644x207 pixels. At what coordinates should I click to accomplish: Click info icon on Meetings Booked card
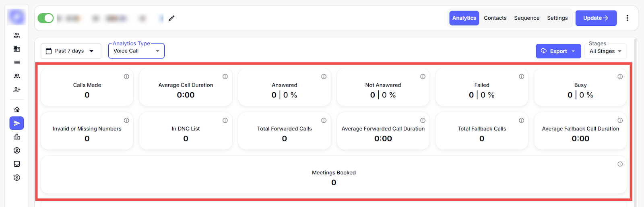620,164
